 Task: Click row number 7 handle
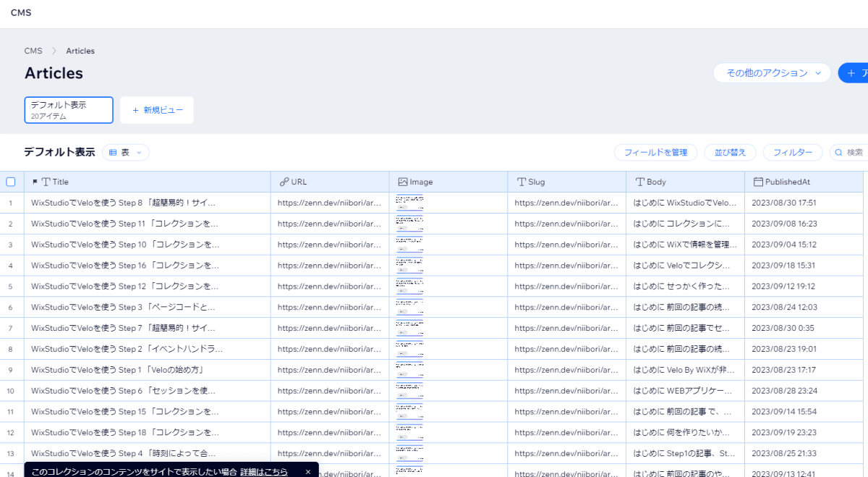11,329
